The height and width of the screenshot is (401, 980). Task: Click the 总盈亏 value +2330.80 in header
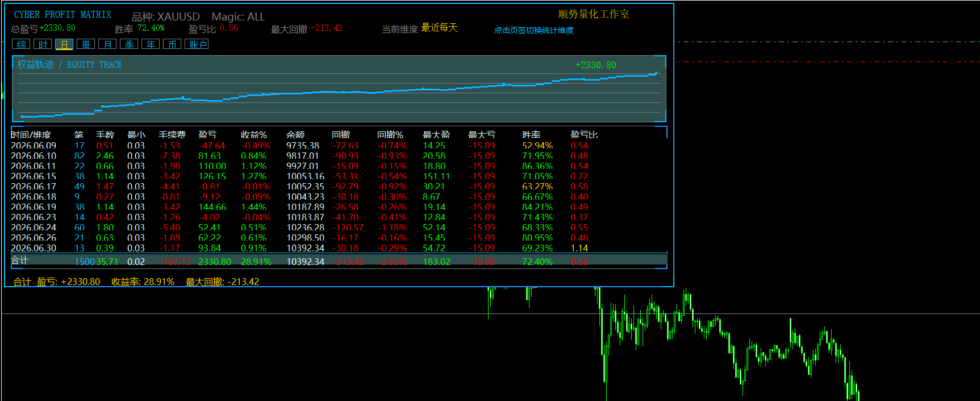(57, 28)
